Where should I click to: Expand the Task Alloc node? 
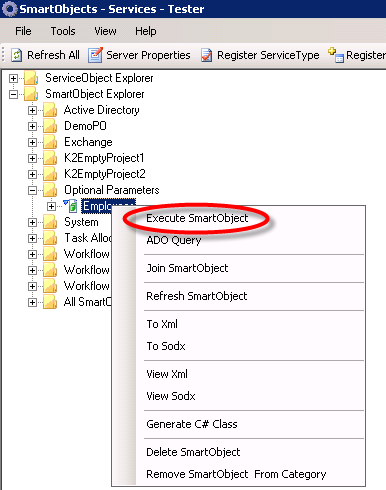pos(32,238)
